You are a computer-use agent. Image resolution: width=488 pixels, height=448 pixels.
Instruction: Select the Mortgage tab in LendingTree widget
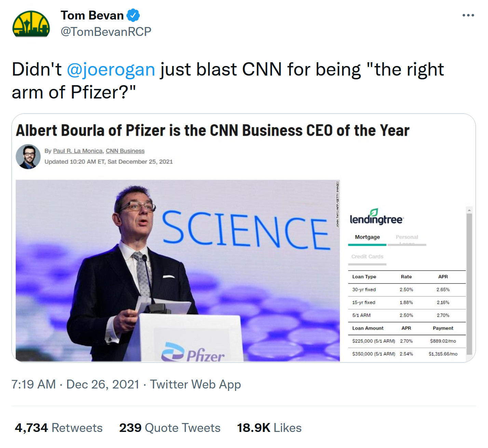click(367, 237)
